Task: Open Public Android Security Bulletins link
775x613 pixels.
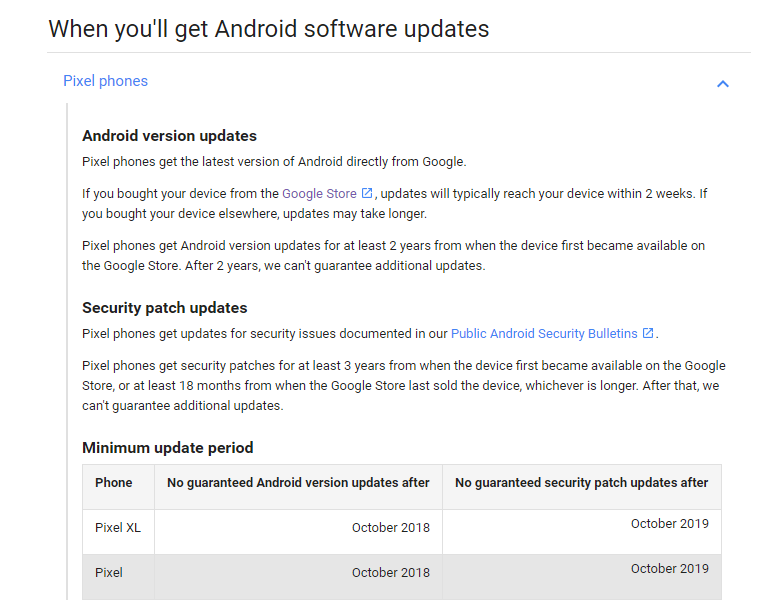Action: (543, 333)
